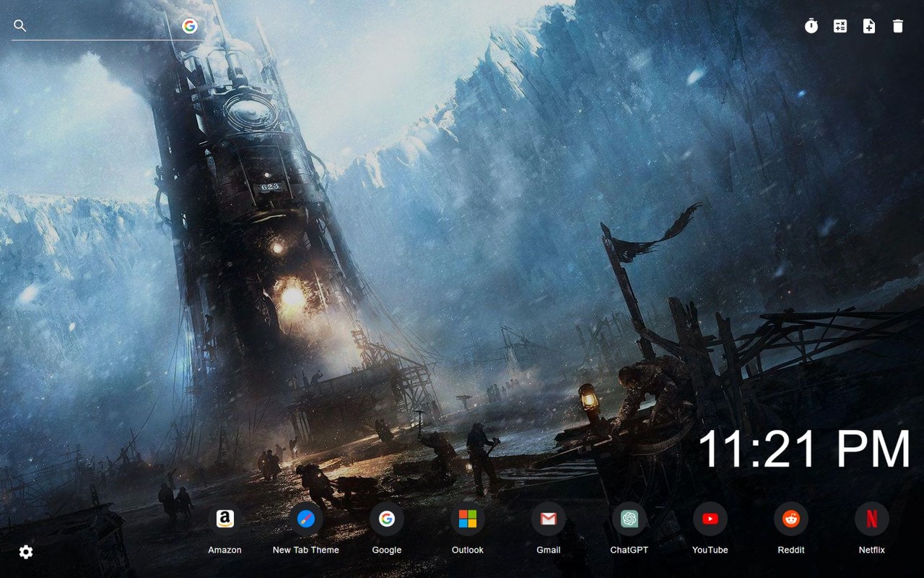Click the search magnifier icon
Viewport: 924px width, 578px height.
(x=20, y=26)
